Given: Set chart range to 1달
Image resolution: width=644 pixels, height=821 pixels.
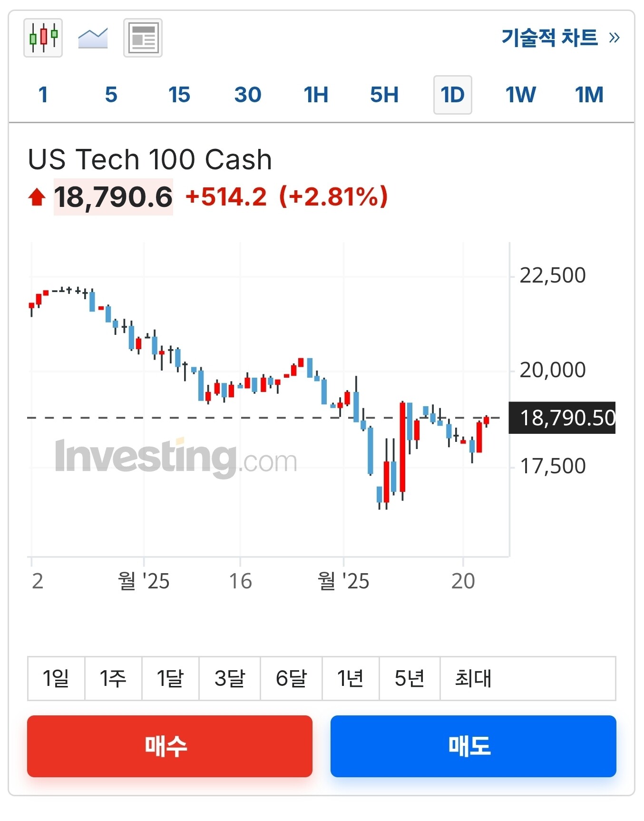Looking at the screenshot, I should pyautogui.click(x=170, y=678).
